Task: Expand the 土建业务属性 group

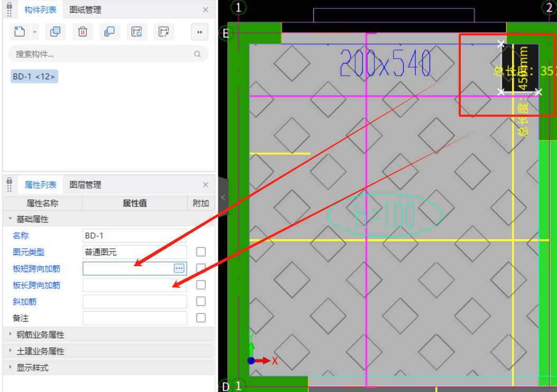Action: coord(10,351)
